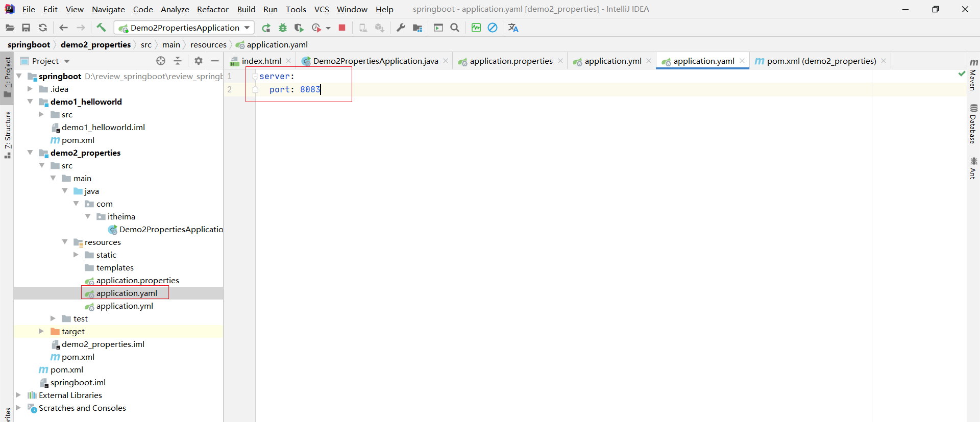Screen dimensions: 980x422
Task: Open the Refactor menu
Action: point(212,9)
